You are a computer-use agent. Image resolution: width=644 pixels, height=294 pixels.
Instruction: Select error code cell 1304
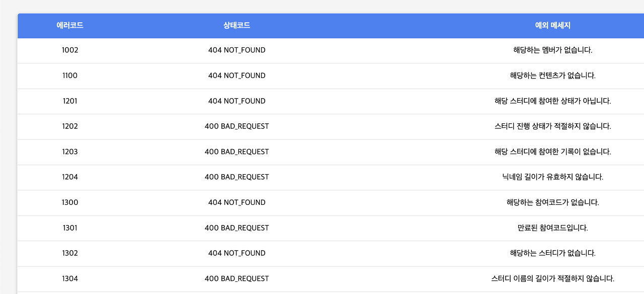(70, 278)
